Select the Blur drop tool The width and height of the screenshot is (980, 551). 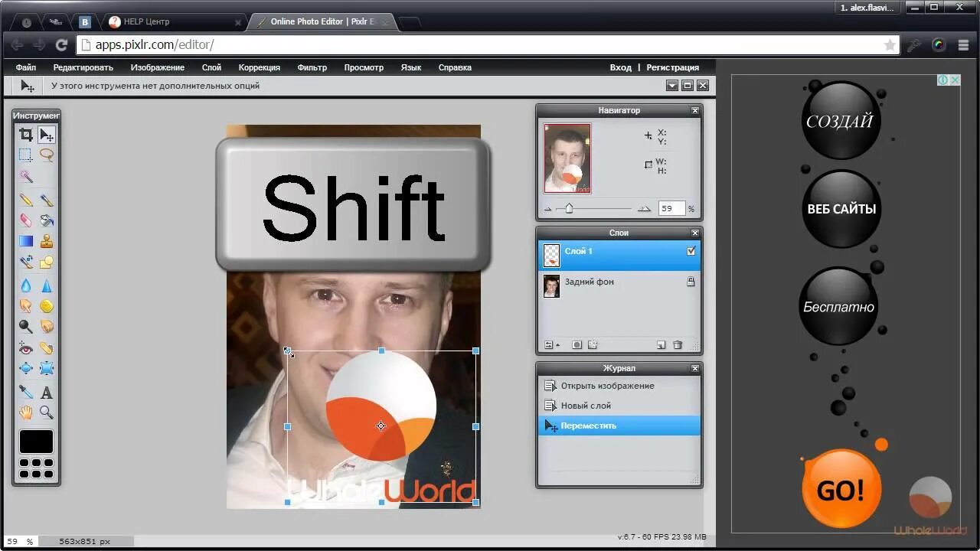pos(26,285)
